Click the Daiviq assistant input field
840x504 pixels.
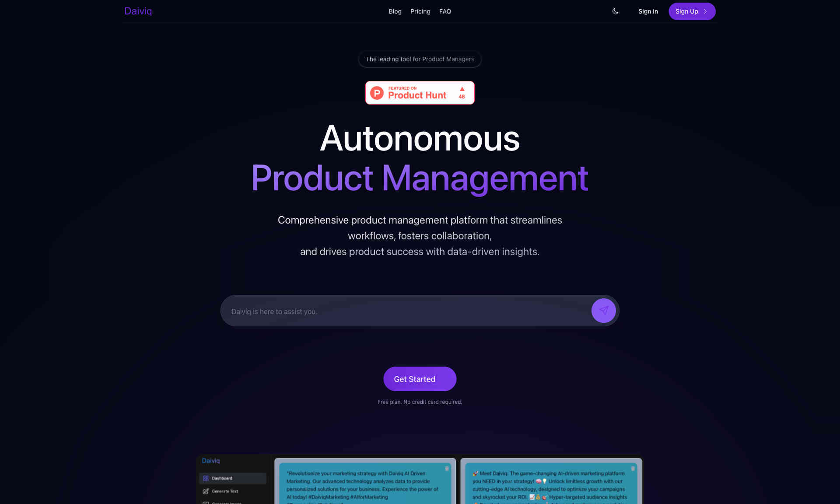tap(420, 311)
